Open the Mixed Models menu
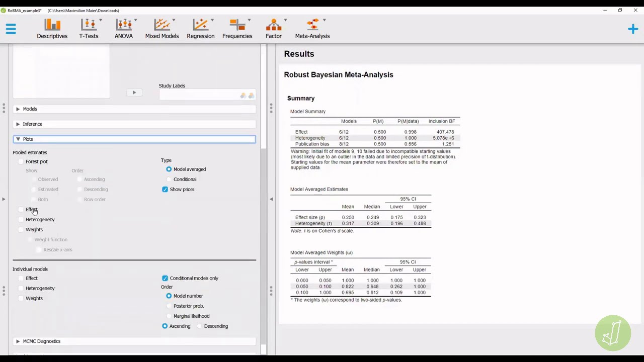This screenshot has width=644, height=362. 162,29
